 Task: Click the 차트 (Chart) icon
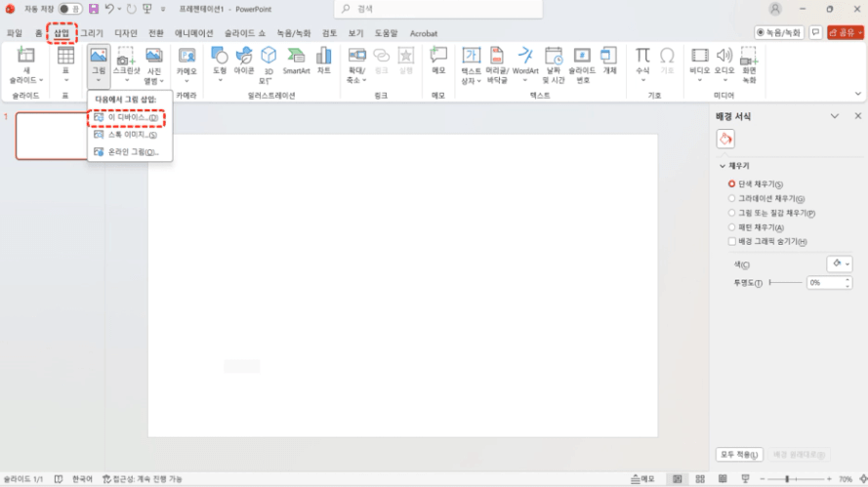tap(324, 61)
